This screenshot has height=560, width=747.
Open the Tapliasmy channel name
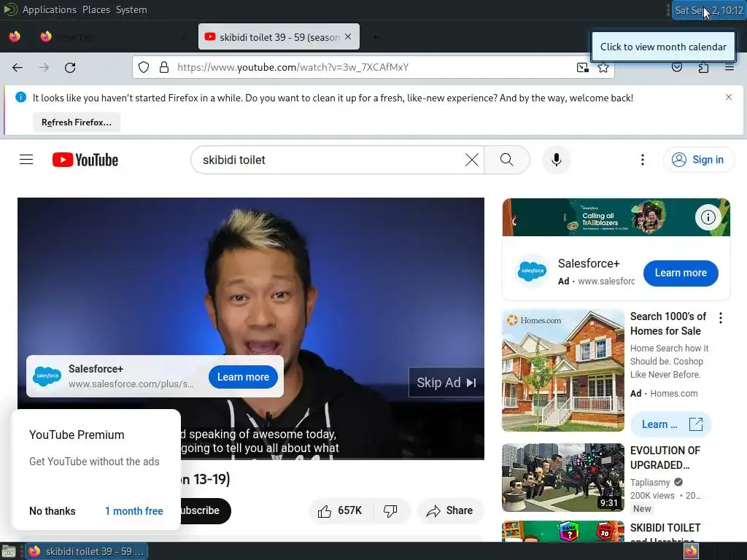tap(650, 483)
